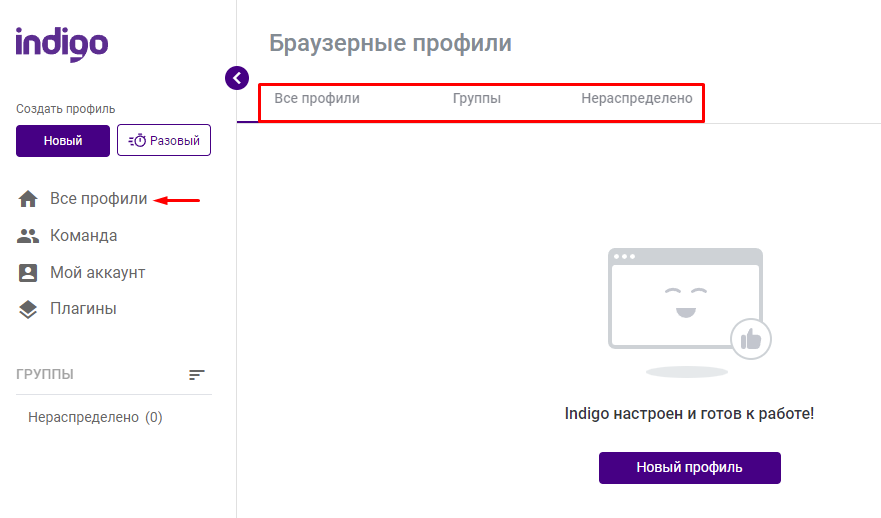Click the layers icon beside Плагины

(x=28, y=310)
